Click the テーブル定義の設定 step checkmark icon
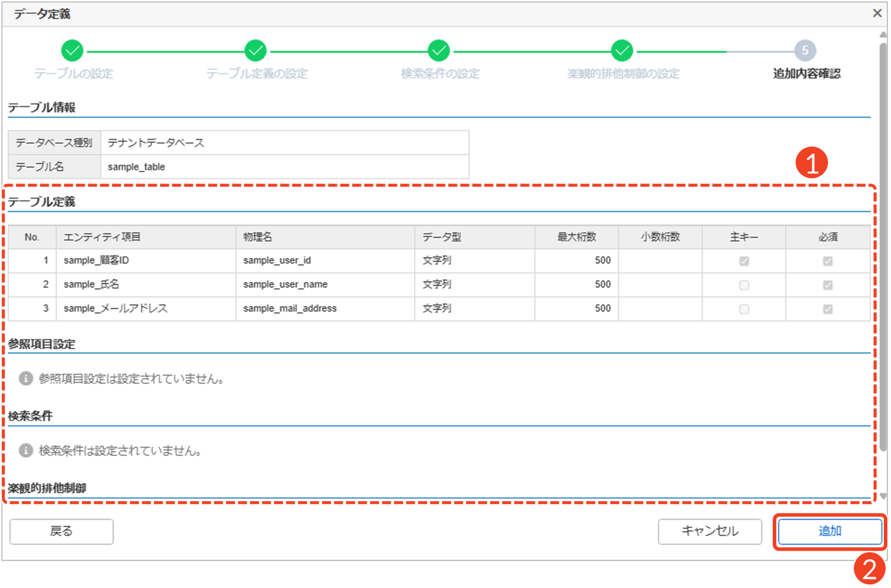Image resolution: width=891 pixels, height=588 pixels. [x=255, y=51]
